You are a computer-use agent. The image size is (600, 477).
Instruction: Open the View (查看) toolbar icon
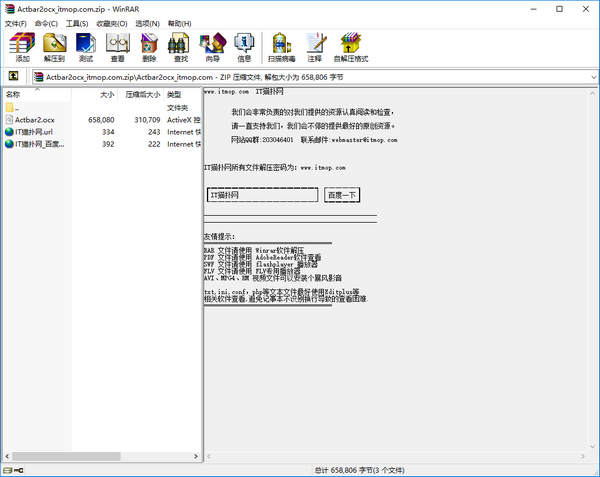[117, 47]
